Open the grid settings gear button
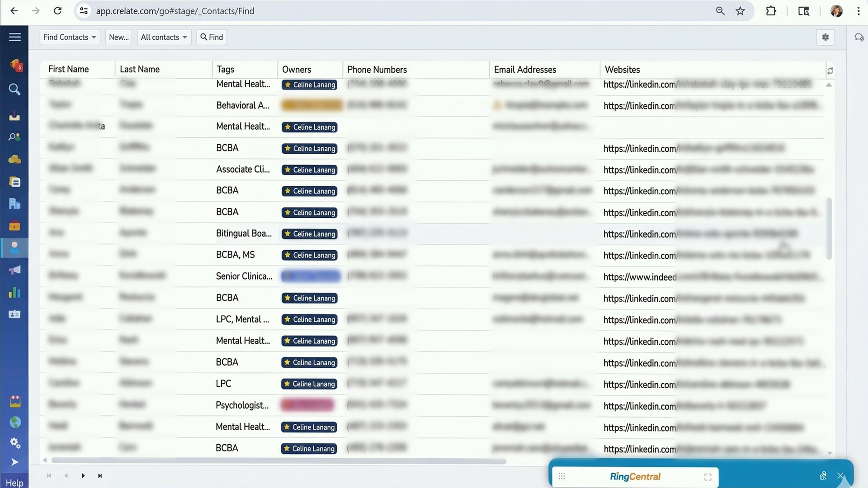 click(826, 37)
